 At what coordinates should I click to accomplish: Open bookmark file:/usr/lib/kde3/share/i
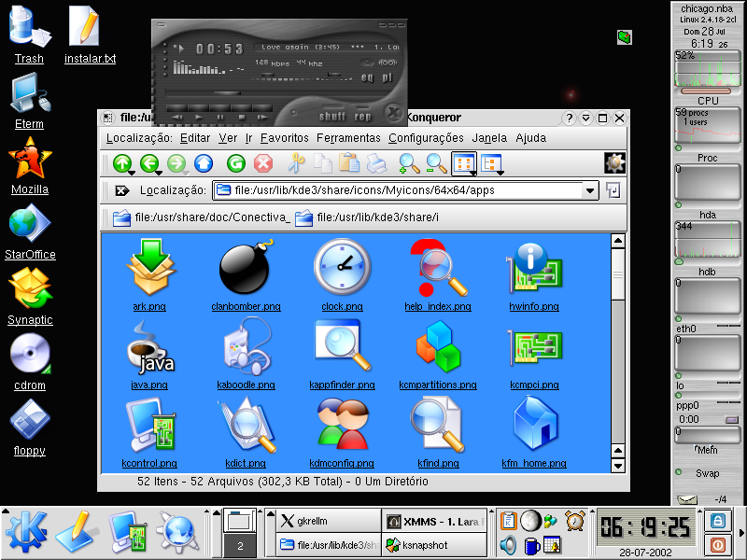366,217
